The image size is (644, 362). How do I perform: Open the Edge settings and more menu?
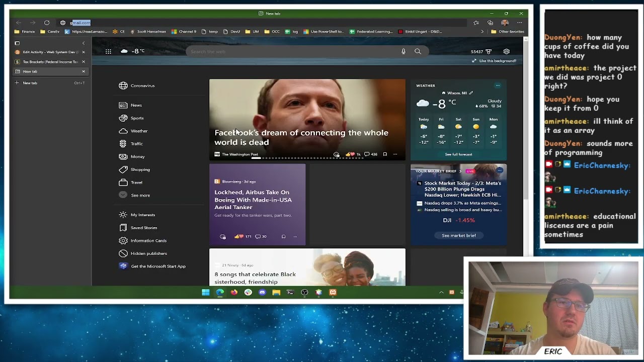click(x=519, y=23)
